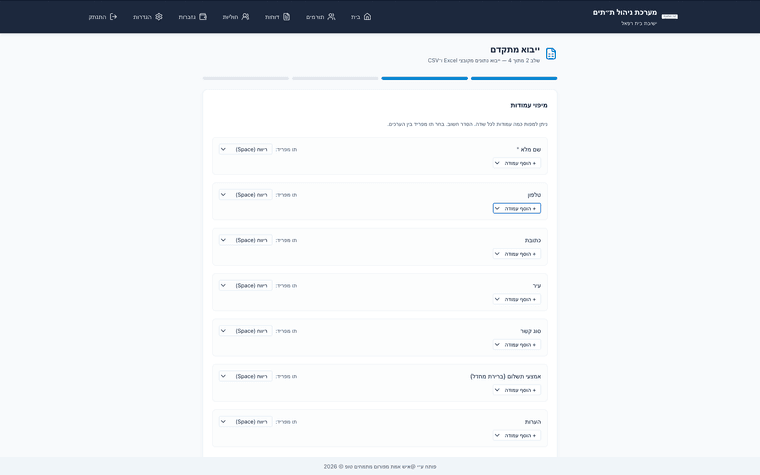Click the app title מערכת ניהול ת"ת
The height and width of the screenshot is (475, 760).
tap(624, 12)
